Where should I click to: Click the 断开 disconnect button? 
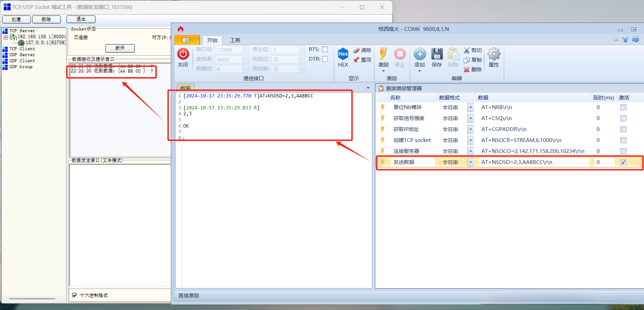(x=120, y=48)
